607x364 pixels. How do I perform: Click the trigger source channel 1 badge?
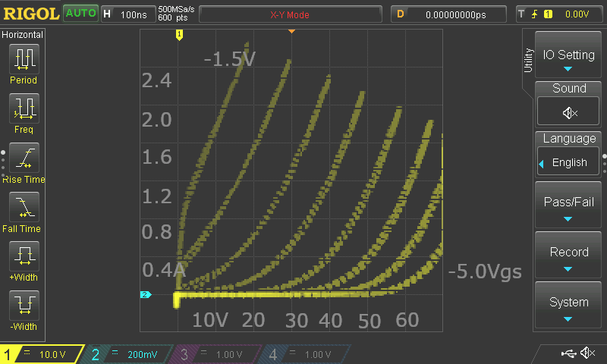[548, 14]
